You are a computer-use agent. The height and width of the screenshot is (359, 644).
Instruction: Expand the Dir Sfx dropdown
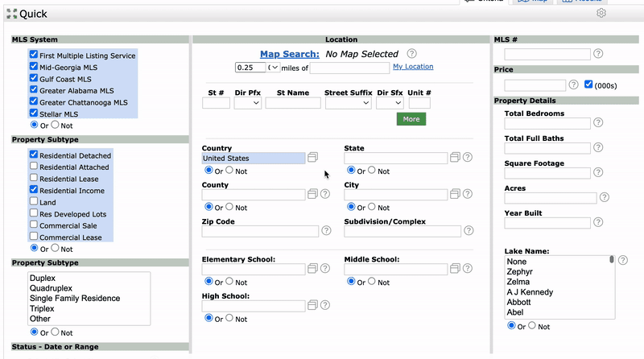point(390,103)
